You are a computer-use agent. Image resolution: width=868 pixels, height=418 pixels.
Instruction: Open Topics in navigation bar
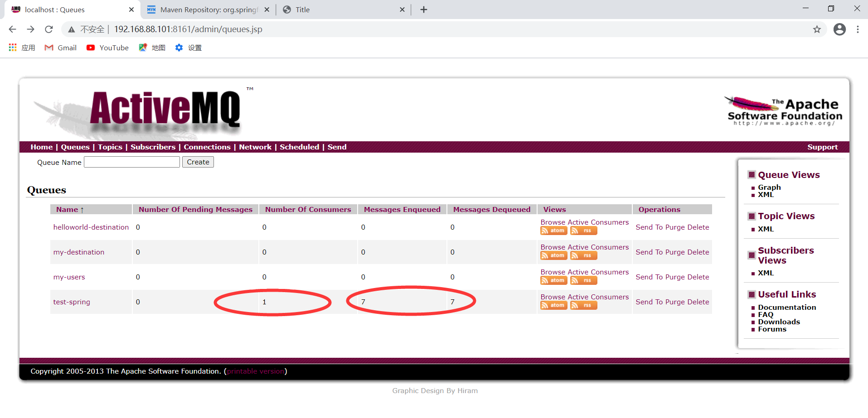(110, 147)
